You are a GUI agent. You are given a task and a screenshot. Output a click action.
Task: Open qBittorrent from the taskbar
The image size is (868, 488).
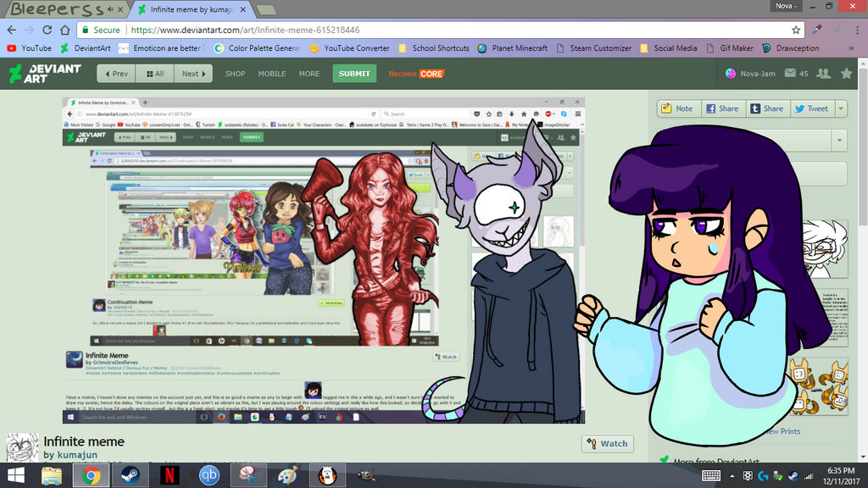(209, 475)
